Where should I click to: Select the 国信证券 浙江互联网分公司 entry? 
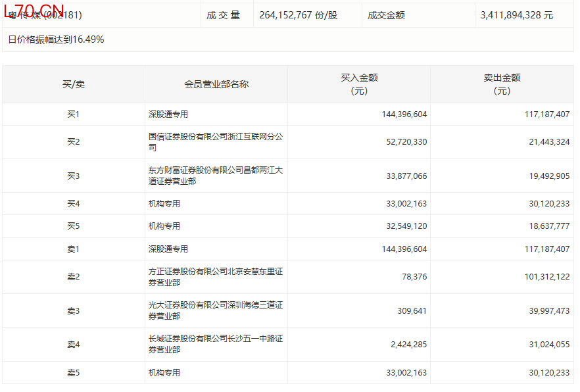[x=216, y=142]
